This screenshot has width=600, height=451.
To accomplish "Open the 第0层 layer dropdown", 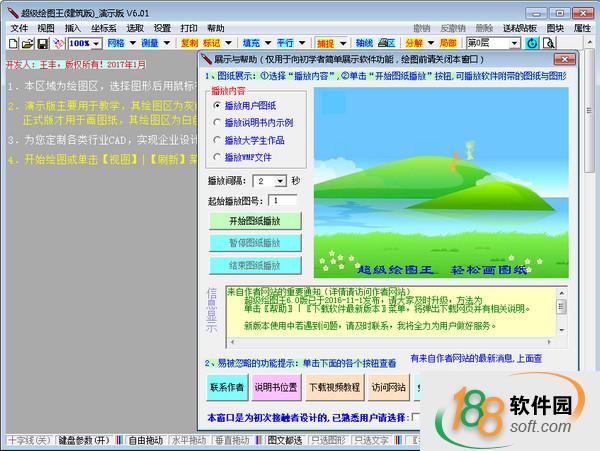I will (x=515, y=43).
